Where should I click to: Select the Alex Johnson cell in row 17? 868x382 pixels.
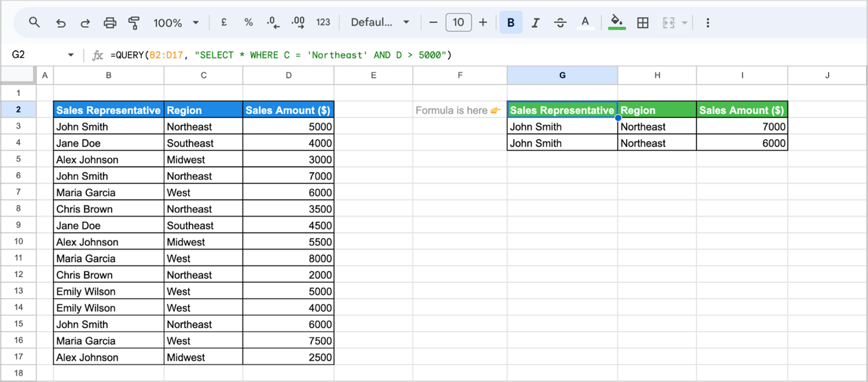click(109, 357)
